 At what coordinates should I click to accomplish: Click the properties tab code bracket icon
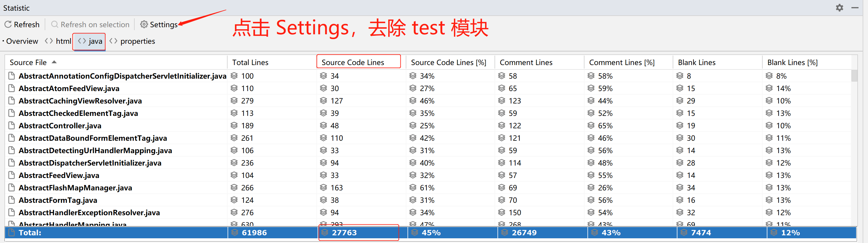pyautogui.click(x=114, y=41)
